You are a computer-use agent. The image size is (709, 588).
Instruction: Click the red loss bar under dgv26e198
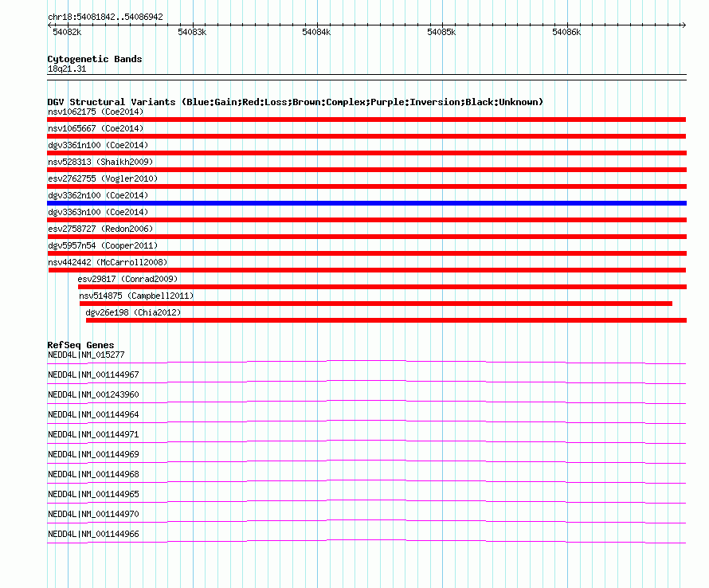(386, 320)
